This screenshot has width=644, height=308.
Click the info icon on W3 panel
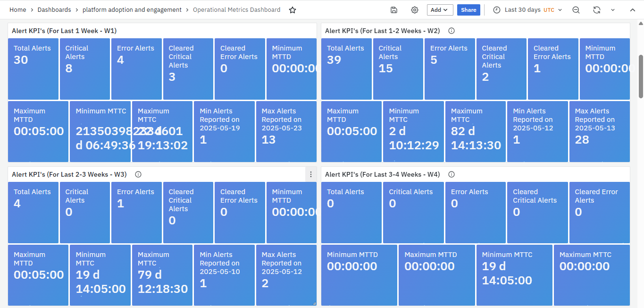click(x=138, y=174)
